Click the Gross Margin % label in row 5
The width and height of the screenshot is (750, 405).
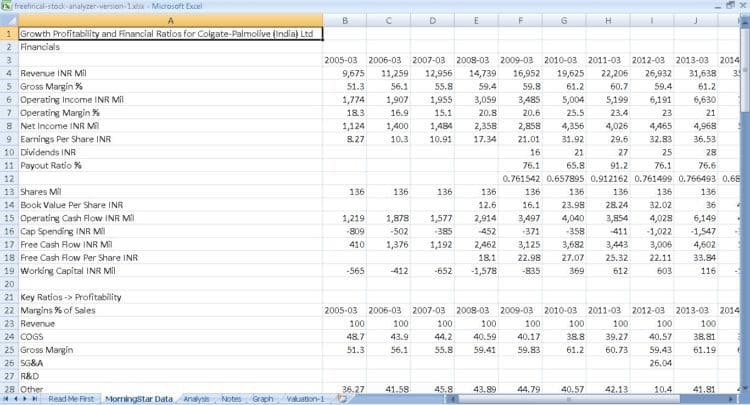[x=51, y=87]
